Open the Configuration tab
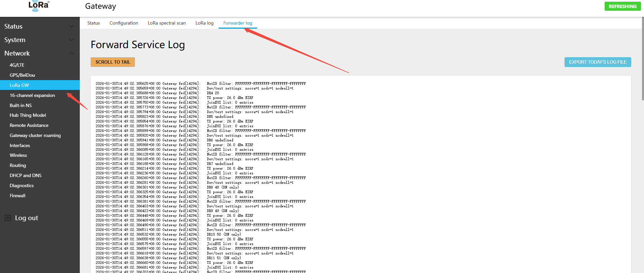This screenshot has height=273, width=644. [x=124, y=23]
